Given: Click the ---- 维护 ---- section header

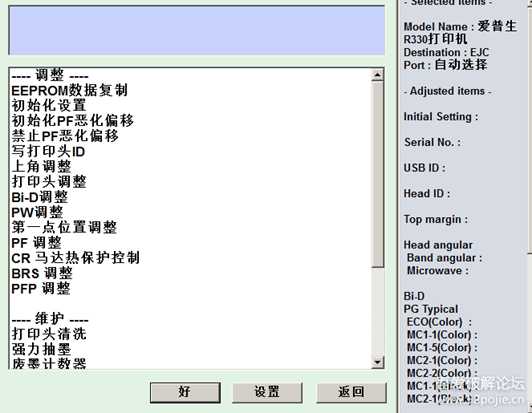Looking at the screenshot, I should pyautogui.click(x=50, y=319).
